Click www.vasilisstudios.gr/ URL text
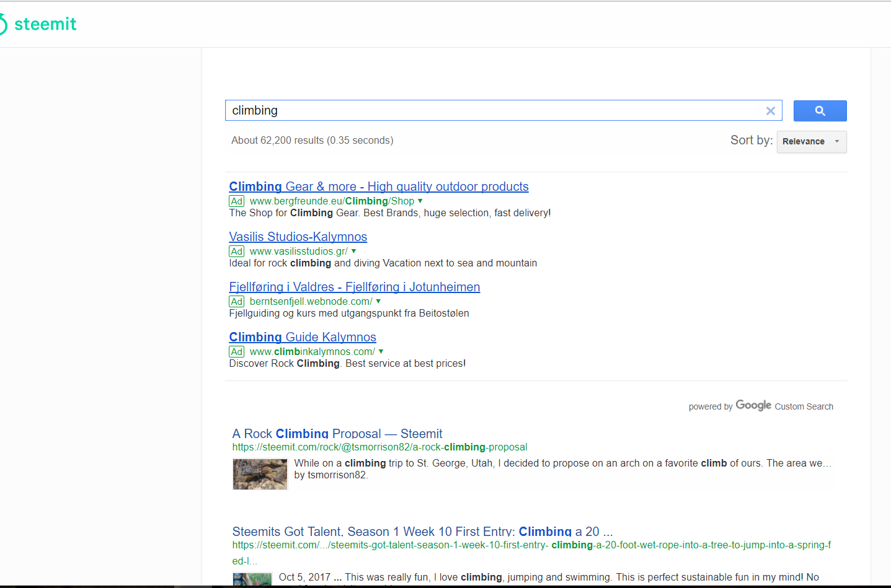 coord(299,252)
